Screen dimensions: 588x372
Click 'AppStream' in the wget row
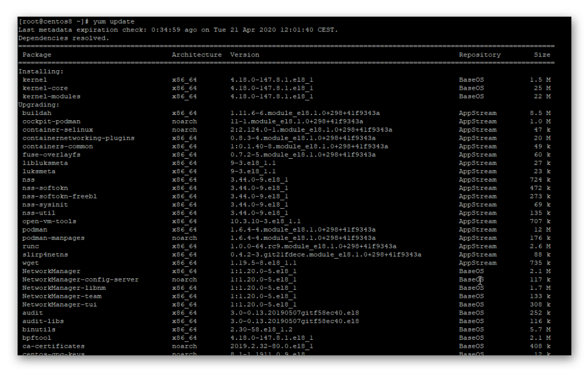coord(478,263)
